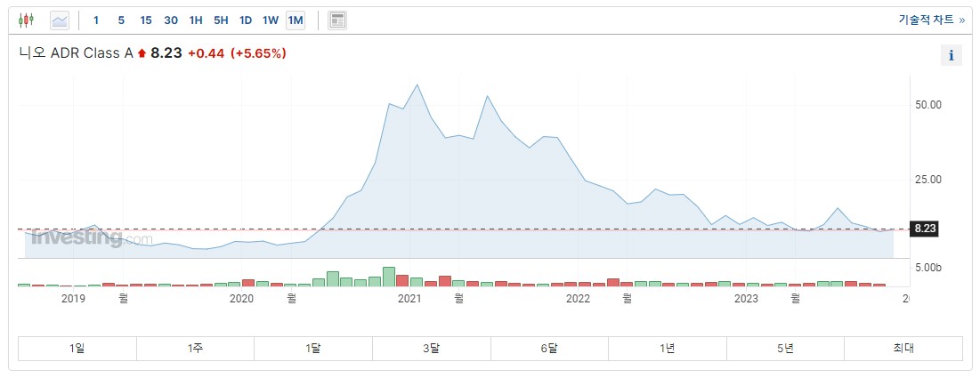Select the 1주 range tab

[x=195, y=349]
